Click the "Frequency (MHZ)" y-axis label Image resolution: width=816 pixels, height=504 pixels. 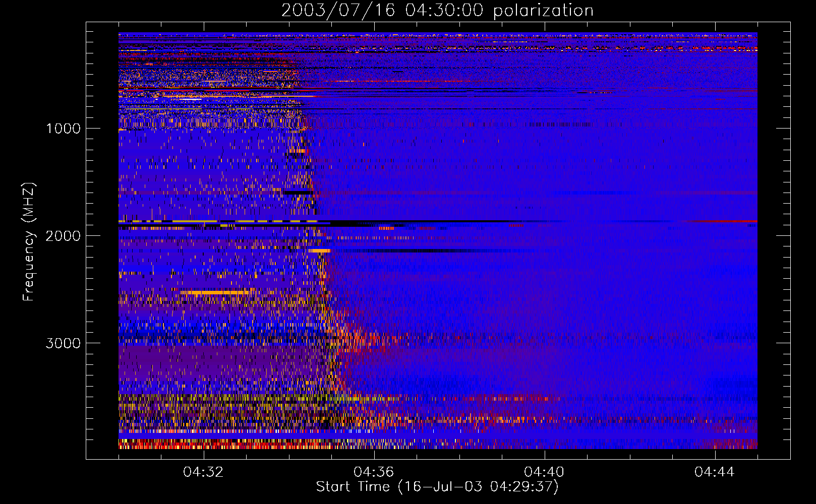(28, 242)
